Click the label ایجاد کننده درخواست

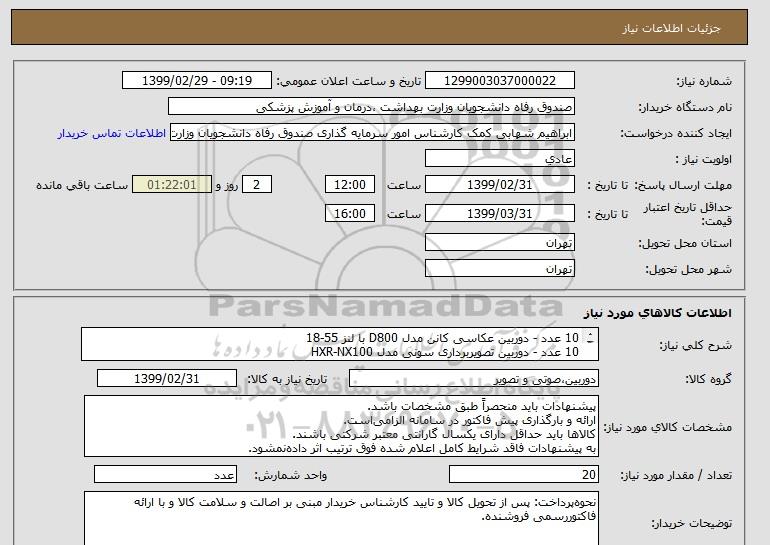[676, 133]
